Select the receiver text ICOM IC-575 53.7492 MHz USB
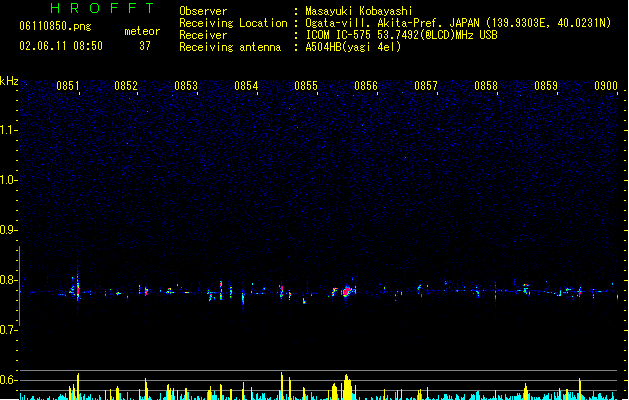 tap(401, 35)
